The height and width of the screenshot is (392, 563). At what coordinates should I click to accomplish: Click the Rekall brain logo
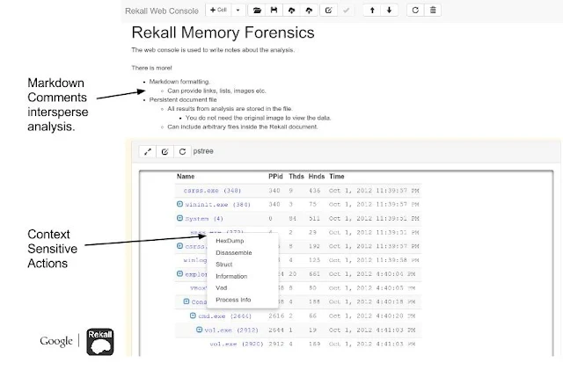(x=99, y=342)
